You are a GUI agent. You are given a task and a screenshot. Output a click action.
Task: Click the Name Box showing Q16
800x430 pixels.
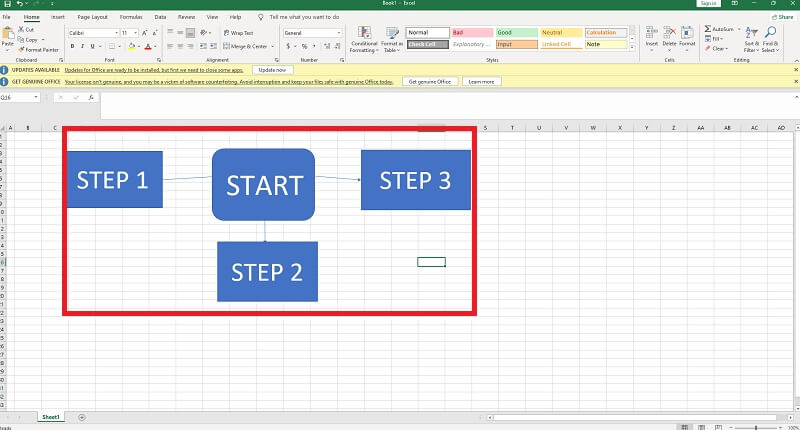(x=19, y=97)
